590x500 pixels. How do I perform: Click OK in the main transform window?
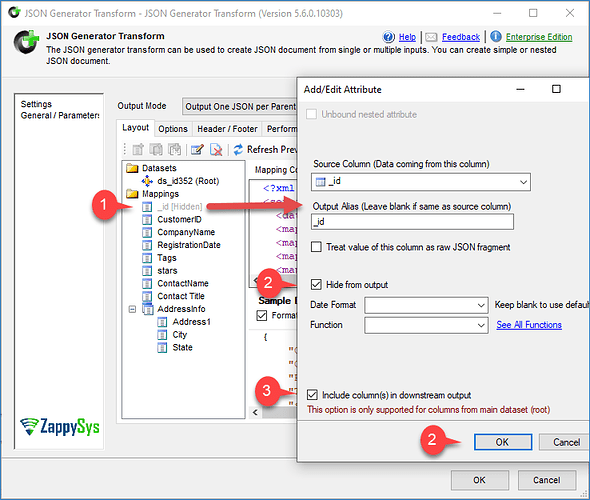(x=479, y=480)
